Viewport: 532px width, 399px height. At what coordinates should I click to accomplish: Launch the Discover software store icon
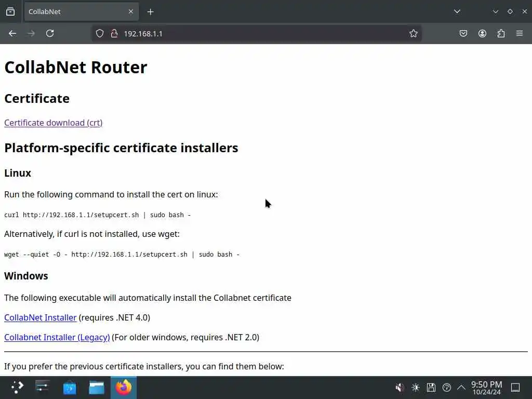coord(70,387)
